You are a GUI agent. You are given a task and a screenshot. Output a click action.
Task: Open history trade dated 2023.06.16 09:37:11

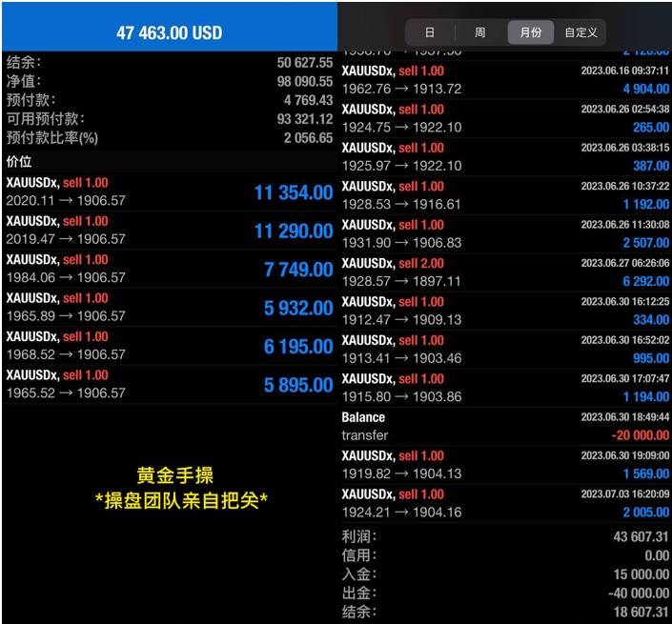(x=505, y=80)
